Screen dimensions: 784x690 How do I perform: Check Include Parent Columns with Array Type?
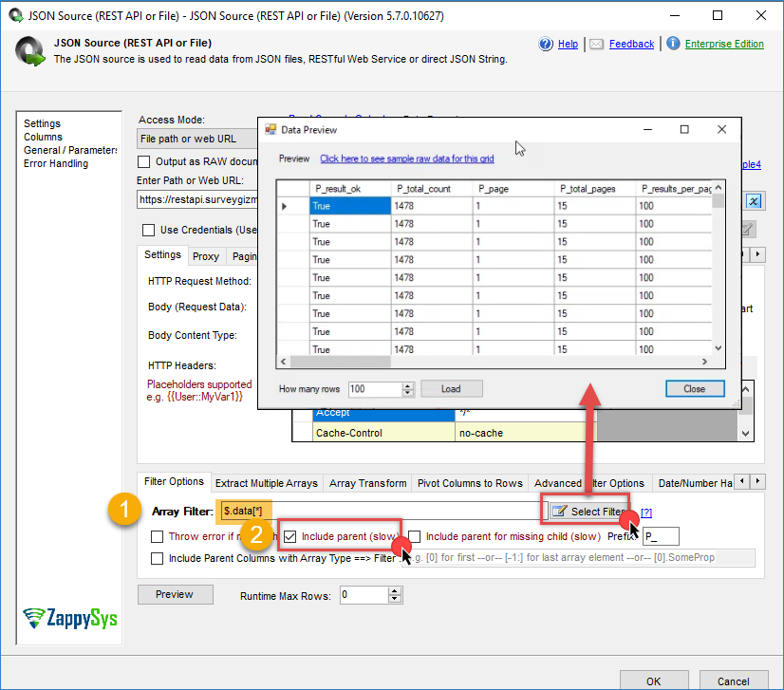click(x=157, y=558)
